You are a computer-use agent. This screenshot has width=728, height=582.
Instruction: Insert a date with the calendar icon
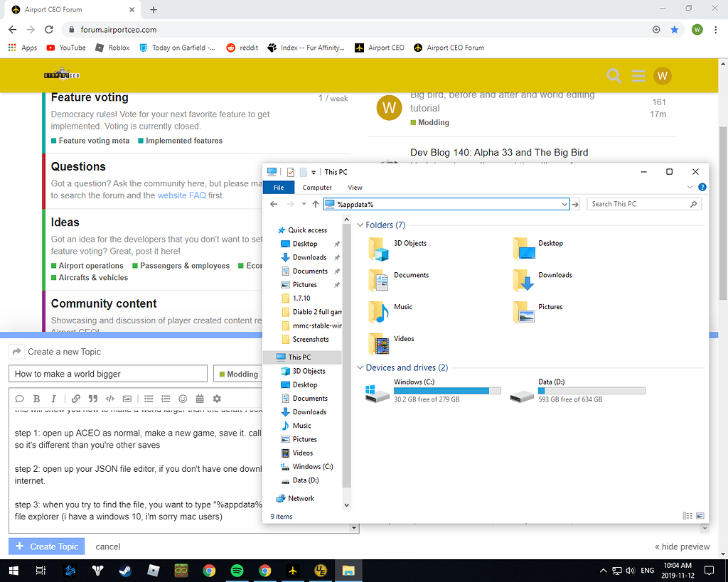(200, 399)
